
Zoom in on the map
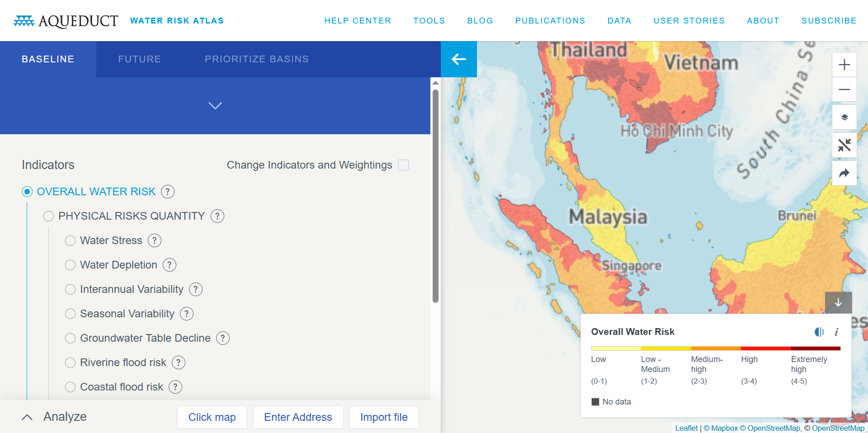click(x=844, y=65)
